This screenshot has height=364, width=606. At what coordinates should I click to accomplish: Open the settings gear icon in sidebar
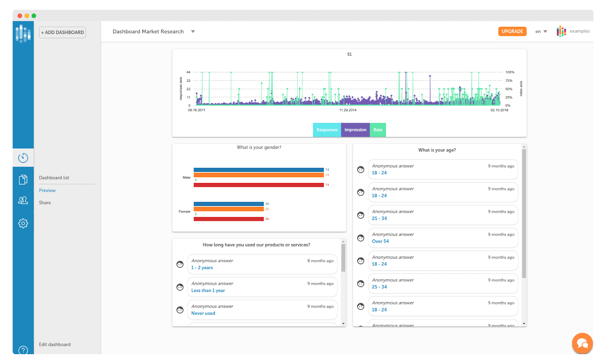click(23, 223)
